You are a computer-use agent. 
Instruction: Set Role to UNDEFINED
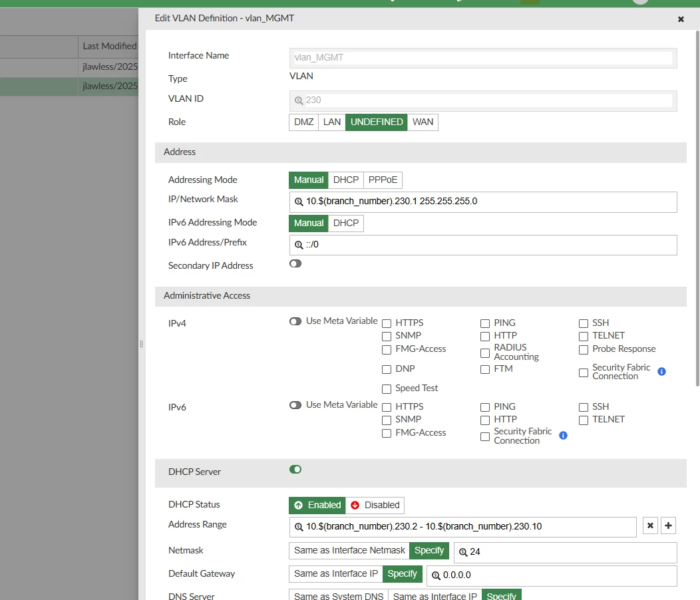377,122
